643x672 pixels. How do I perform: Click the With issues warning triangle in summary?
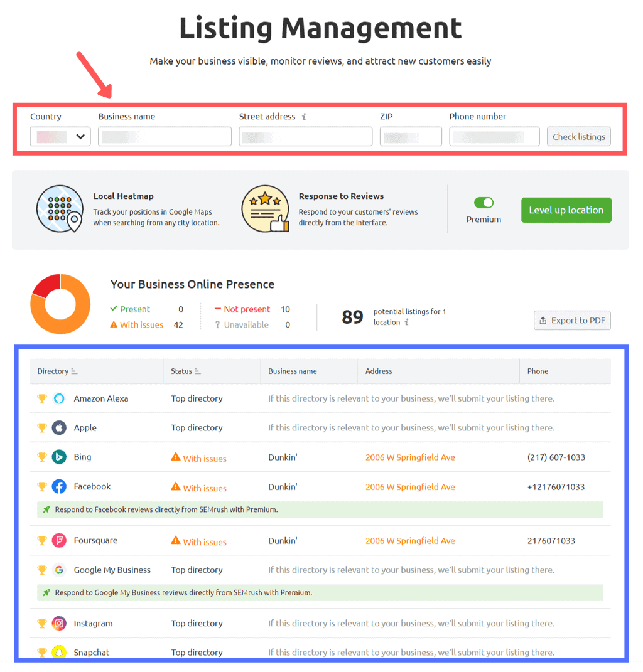click(114, 324)
